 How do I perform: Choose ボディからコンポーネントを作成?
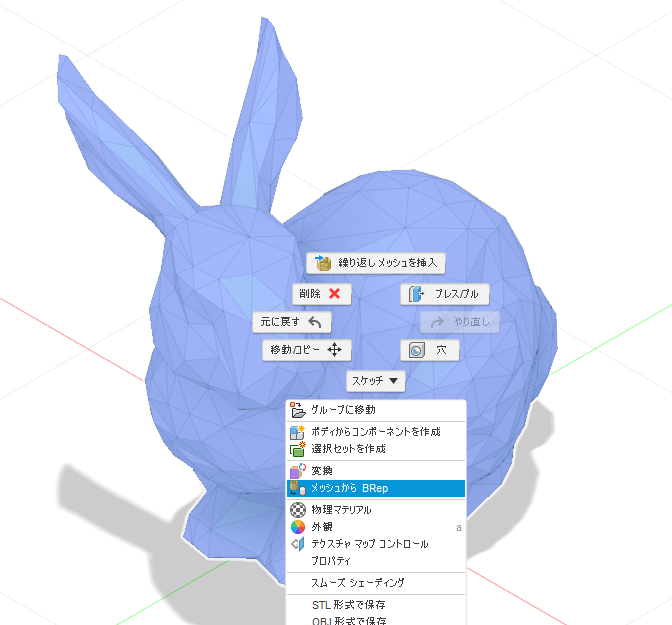(x=376, y=432)
